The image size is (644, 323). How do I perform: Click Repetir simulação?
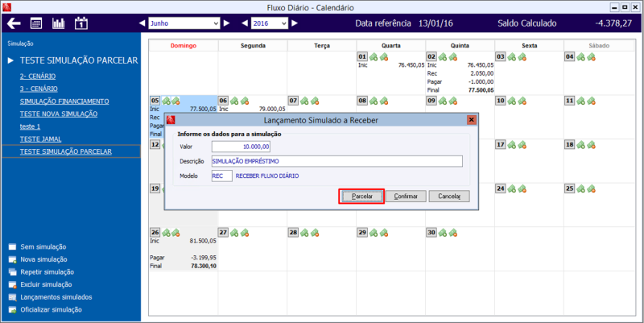tap(47, 272)
